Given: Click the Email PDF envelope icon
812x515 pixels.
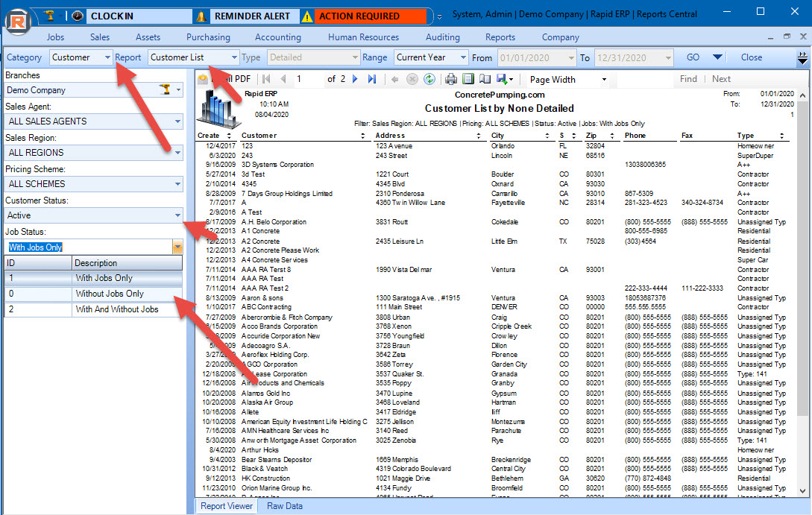Looking at the screenshot, I should coord(203,79).
